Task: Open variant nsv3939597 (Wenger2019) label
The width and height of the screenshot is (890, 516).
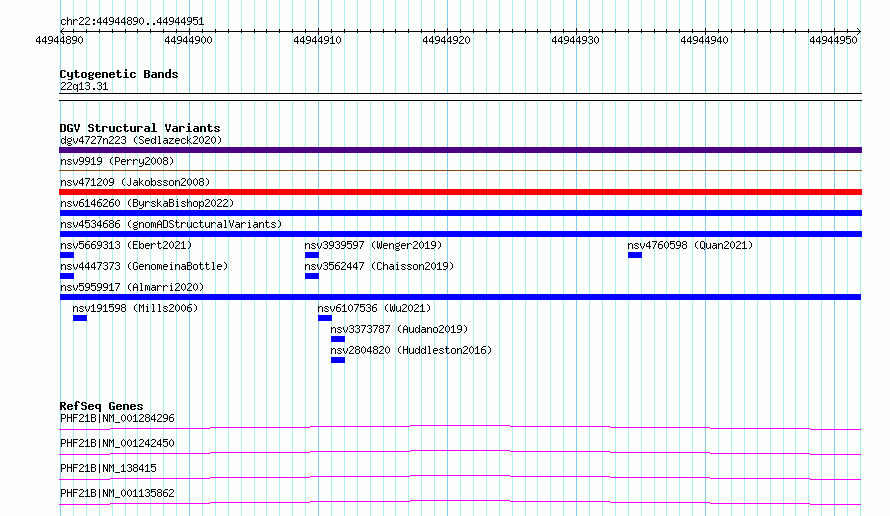Action: tap(373, 245)
